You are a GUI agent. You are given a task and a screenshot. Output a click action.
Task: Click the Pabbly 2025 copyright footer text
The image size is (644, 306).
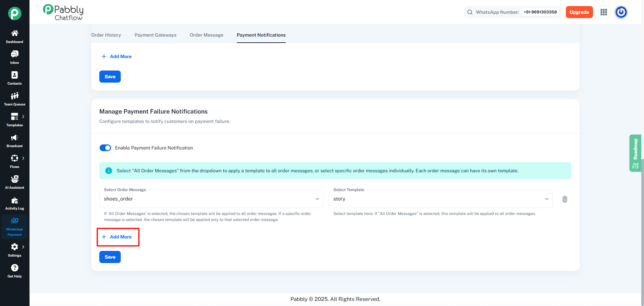coord(335,299)
